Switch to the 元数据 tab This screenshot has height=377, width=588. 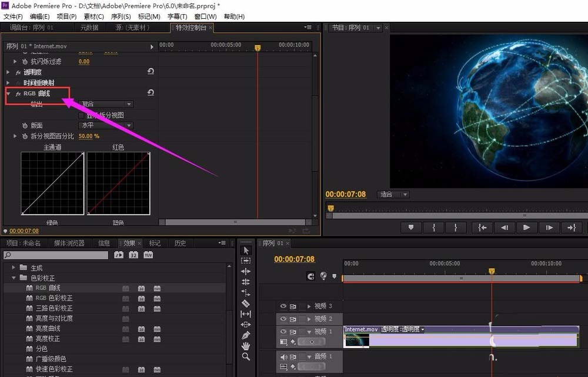coord(89,28)
